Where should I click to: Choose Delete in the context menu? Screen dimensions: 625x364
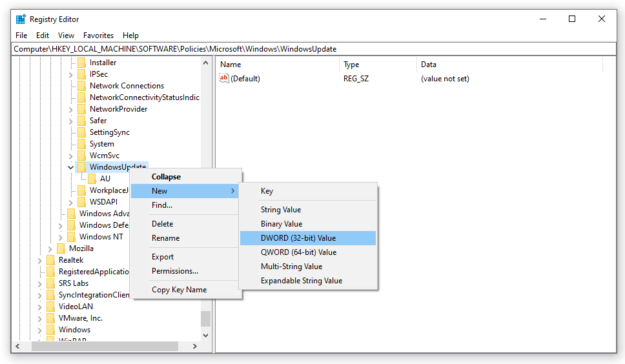point(186,224)
